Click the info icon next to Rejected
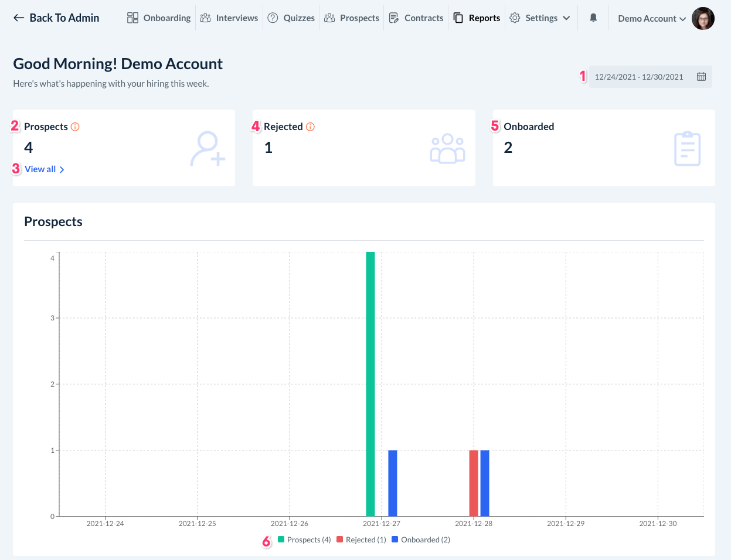This screenshot has width=731, height=560. pos(310,127)
